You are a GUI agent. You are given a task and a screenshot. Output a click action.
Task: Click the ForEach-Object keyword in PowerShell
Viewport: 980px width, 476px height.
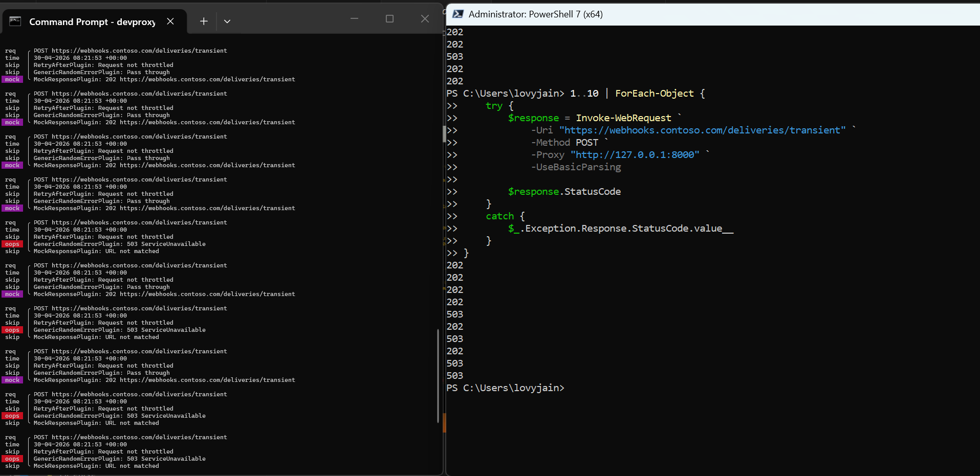[x=655, y=94]
